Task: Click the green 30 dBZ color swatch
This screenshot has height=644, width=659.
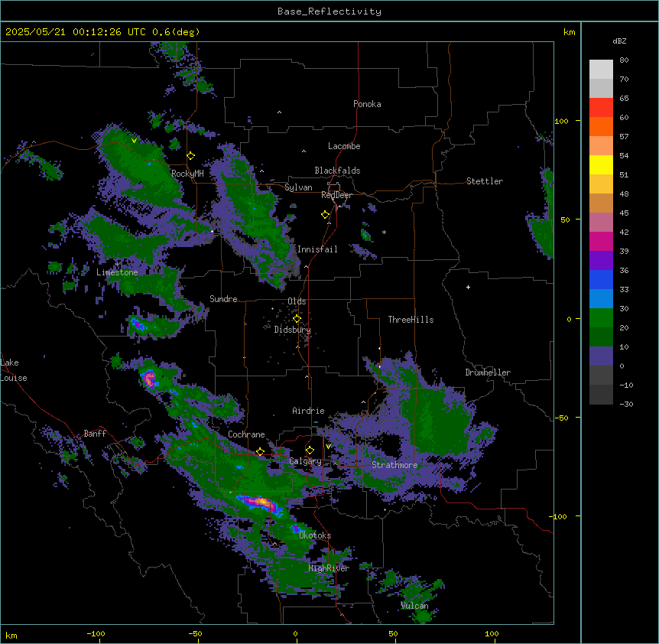Action: click(601, 318)
